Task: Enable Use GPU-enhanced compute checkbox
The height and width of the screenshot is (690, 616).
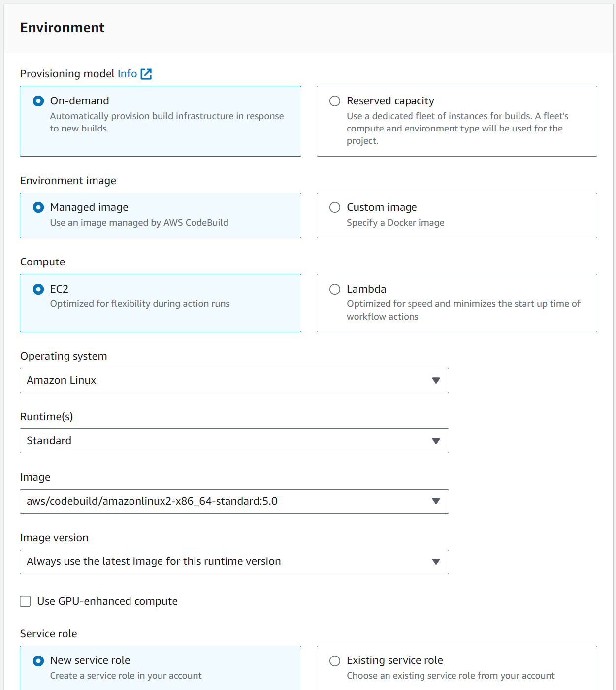Action: tap(25, 601)
